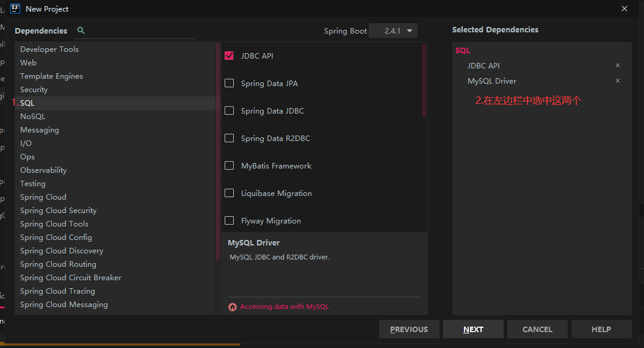Open the Spring Cloud Security category
Image resolution: width=644 pixels, height=348 pixels.
pyautogui.click(x=58, y=210)
